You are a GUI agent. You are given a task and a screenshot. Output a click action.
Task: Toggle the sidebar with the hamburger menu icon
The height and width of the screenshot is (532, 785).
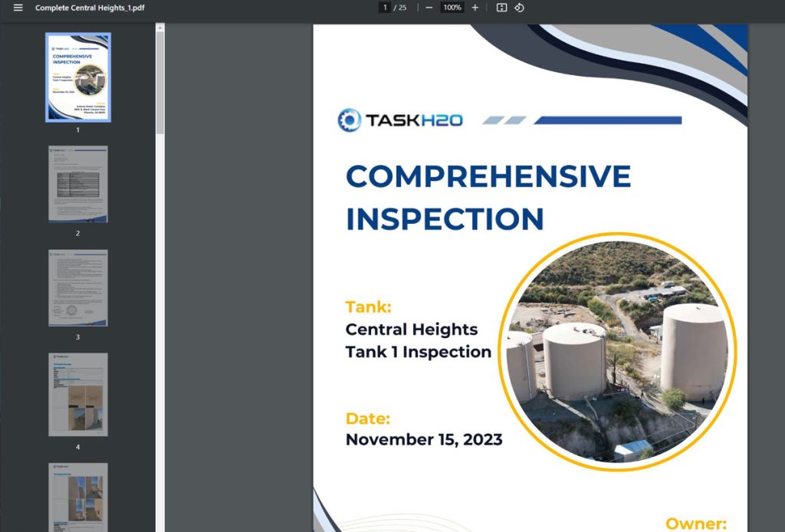(x=18, y=8)
